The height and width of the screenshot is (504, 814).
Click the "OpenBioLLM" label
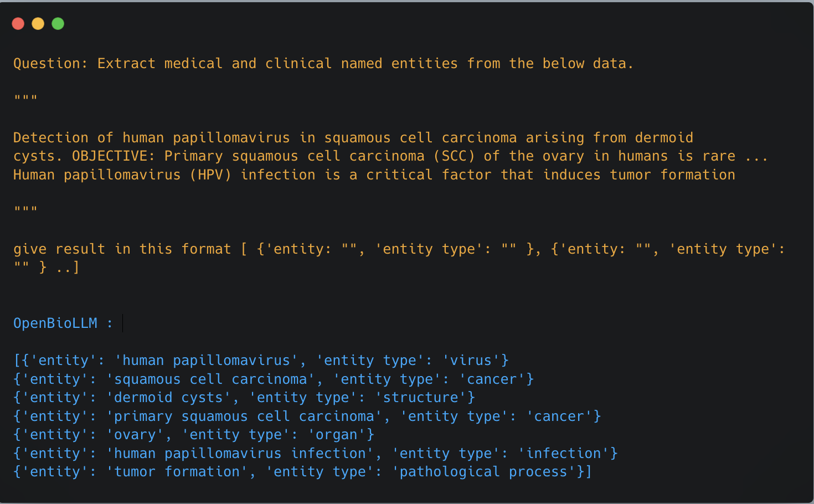click(x=55, y=323)
